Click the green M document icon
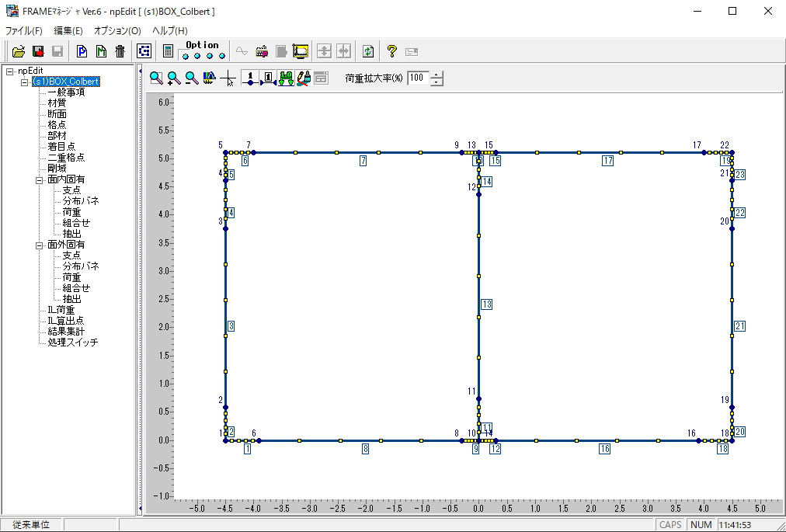786x532 pixels. 101,51
